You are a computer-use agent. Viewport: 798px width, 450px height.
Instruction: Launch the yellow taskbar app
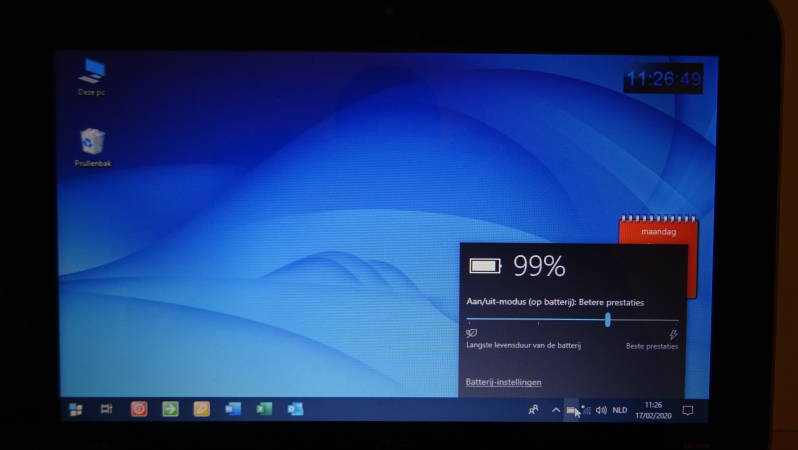[202, 409]
